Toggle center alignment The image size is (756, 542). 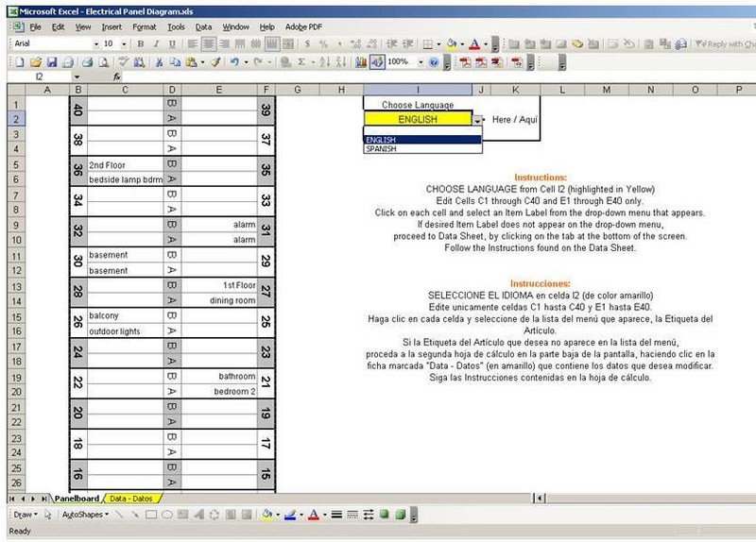click(208, 44)
